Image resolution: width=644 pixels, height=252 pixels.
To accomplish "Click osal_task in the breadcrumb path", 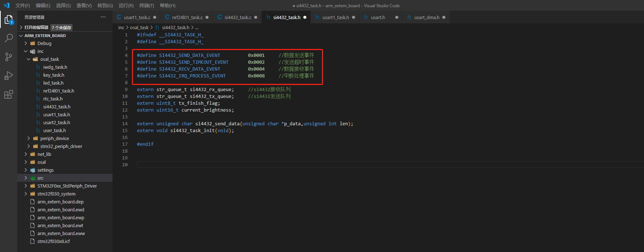I will click(x=139, y=27).
